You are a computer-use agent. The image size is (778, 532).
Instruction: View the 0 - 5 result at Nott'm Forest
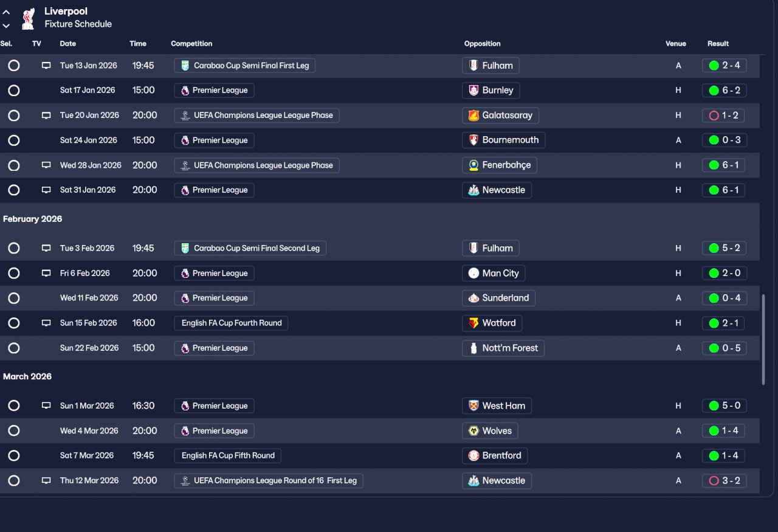pos(725,348)
